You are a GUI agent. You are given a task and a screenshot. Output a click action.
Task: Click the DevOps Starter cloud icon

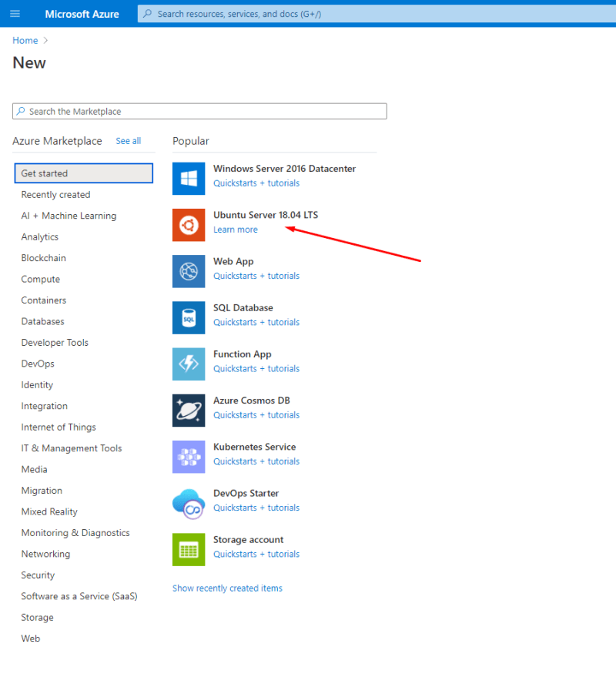(x=189, y=504)
